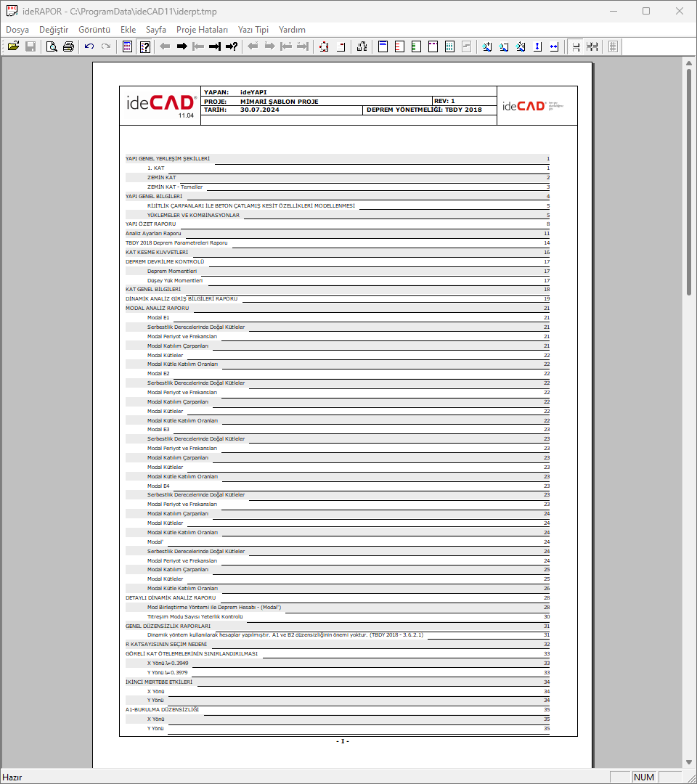Click the vertical scrollbar down arrow
This screenshot has height=784, width=697.
[689, 762]
